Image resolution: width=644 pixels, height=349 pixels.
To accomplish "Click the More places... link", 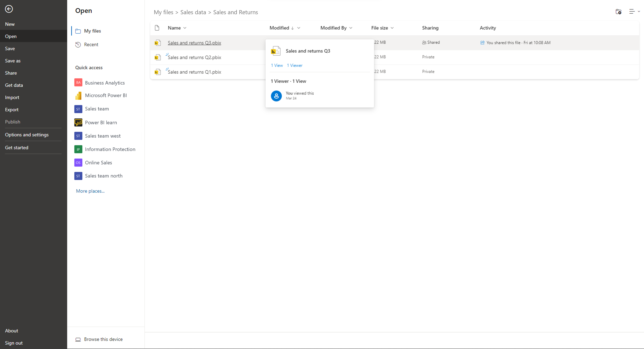I will pos(90,191).
